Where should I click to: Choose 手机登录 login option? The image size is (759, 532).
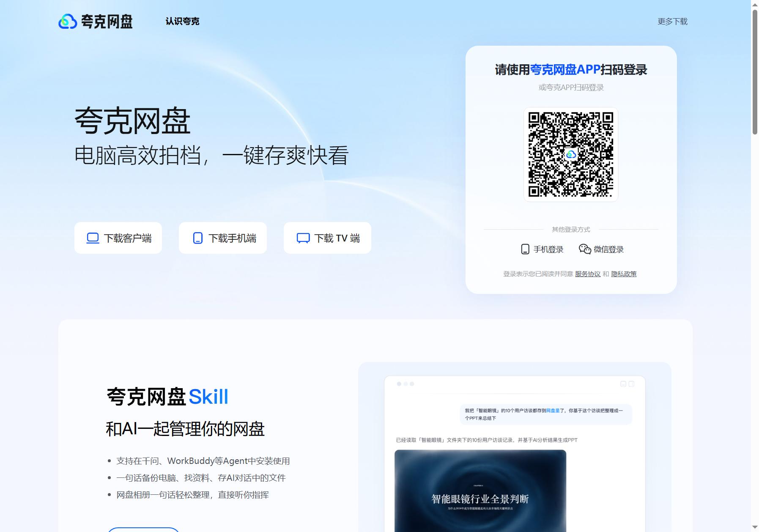(x=543, y=249)
